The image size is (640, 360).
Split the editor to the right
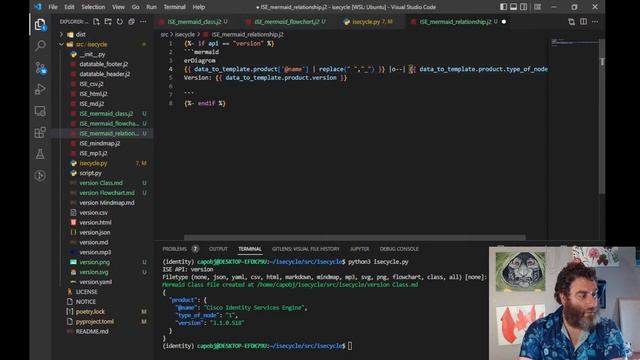[583, 22]
